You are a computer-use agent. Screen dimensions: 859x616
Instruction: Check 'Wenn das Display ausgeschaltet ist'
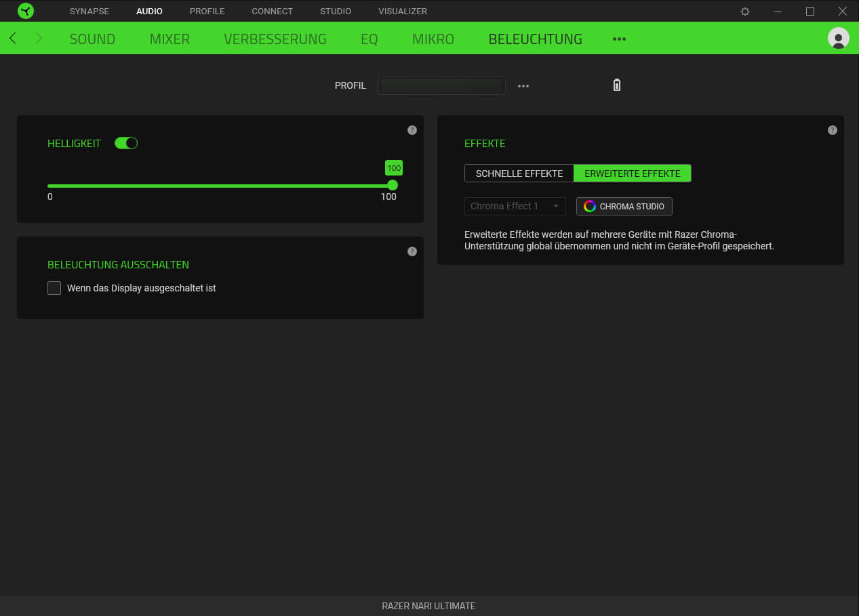point(54,288)
